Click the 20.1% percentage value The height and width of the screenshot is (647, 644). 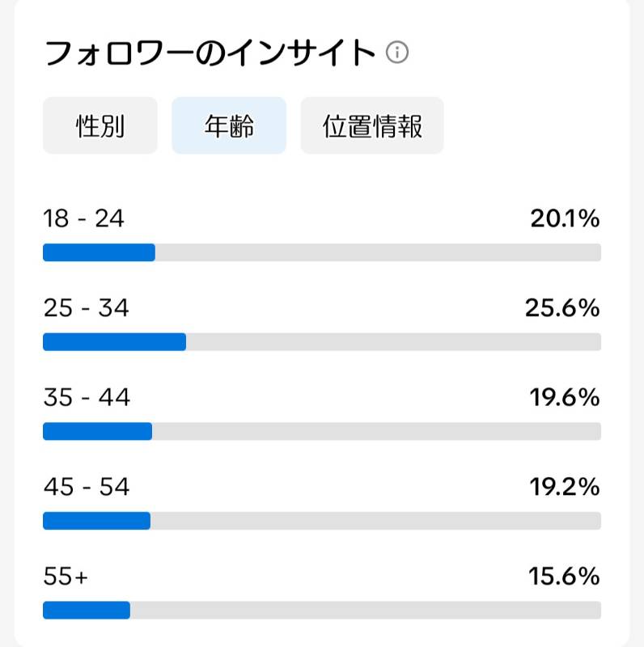(565, 218)
